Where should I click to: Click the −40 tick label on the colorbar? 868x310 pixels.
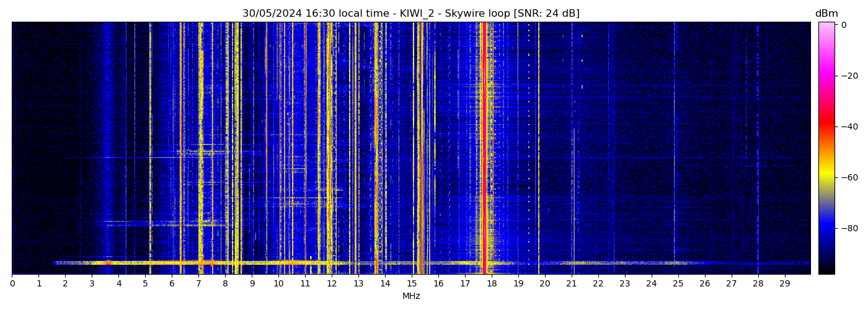849,126
